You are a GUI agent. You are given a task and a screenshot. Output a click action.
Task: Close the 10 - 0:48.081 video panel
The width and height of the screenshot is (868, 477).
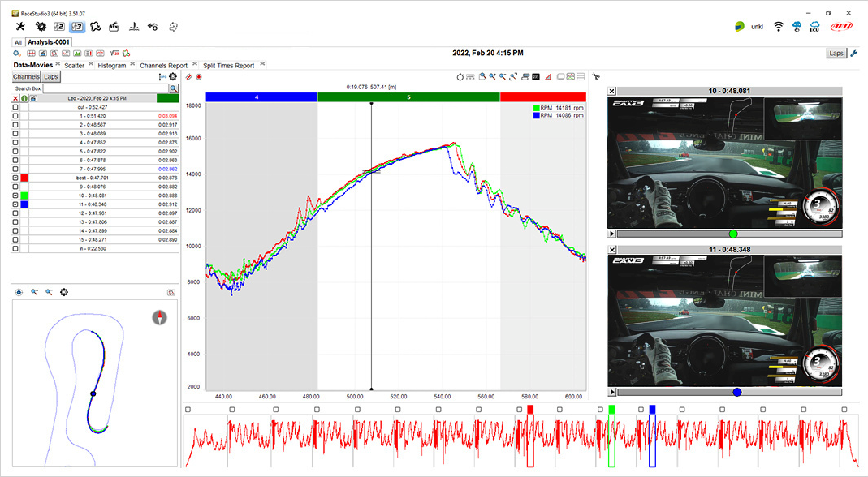click(x=612, y=91)
